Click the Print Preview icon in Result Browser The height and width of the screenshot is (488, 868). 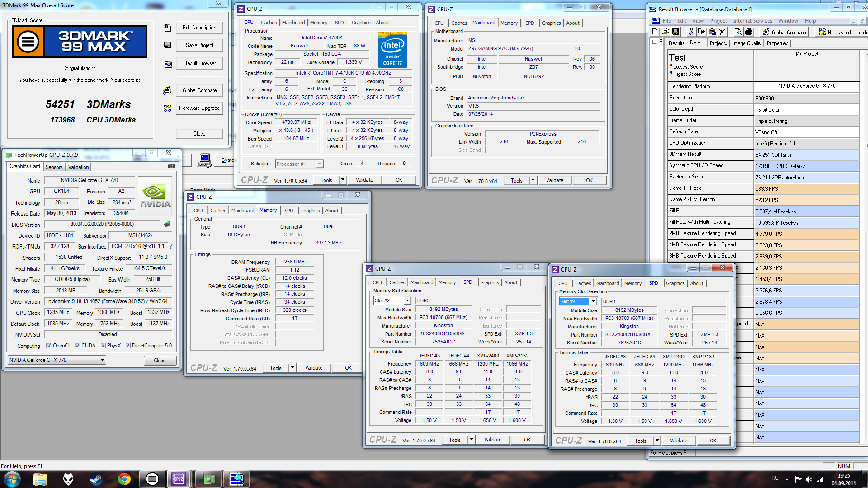(x=738, y=32)
